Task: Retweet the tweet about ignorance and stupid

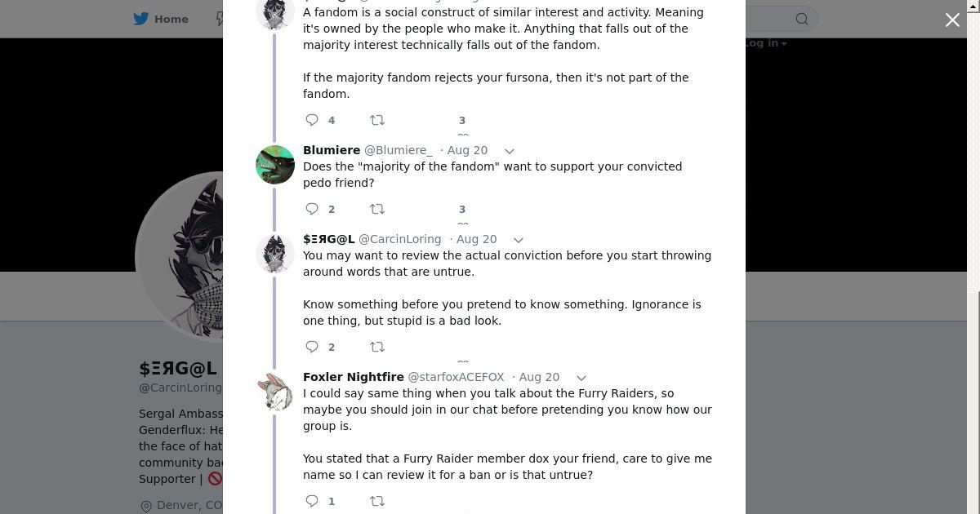Action: pyautogui.click(x=377, y=347)
